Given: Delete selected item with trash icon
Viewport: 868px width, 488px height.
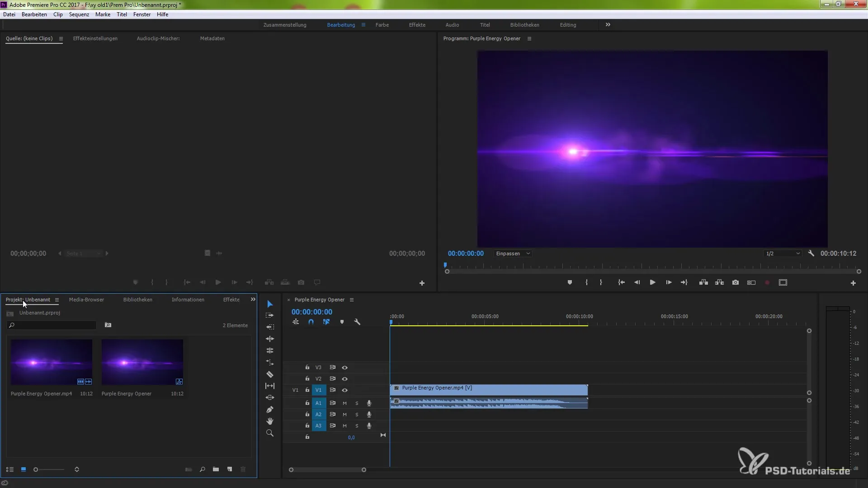Looking at the screenshot, I should [x=243, y=469].
